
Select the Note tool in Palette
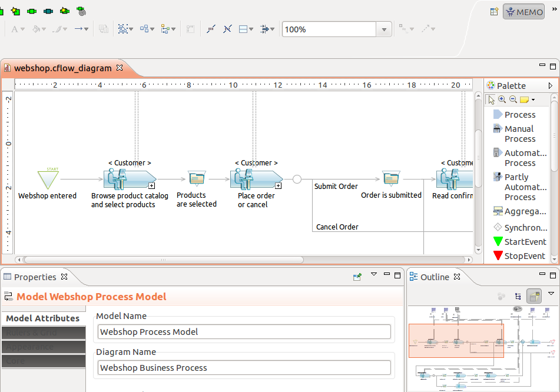click(x=524, y=99)
